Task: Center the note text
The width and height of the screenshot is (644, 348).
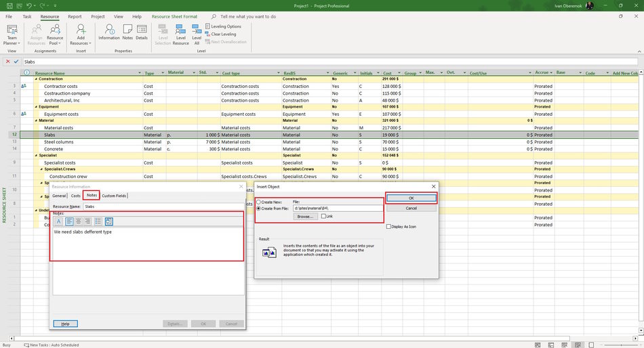Action: (x=78, y=221)
